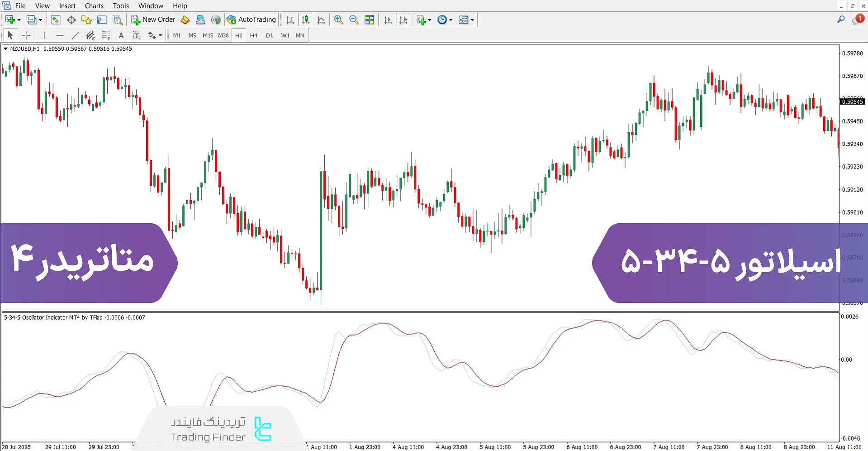The width and height of the screenshot is (868, 451).
Task: Click the 0.59545 current price label
Action: 853,102
